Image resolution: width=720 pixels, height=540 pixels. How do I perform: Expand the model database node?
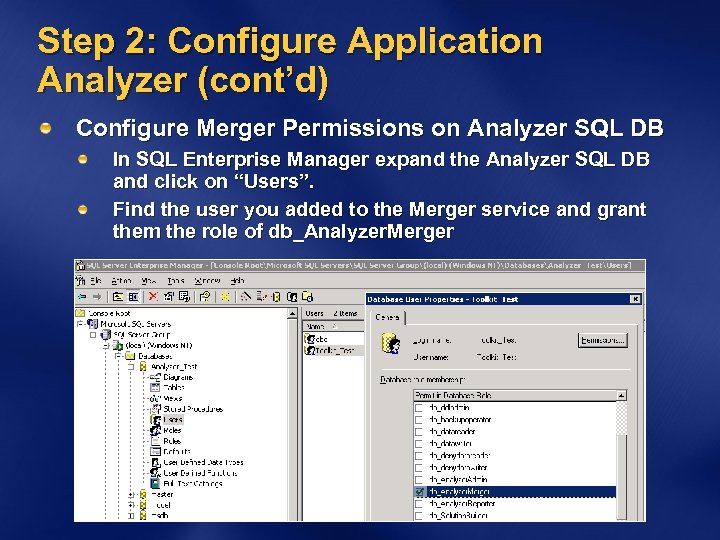131,505
